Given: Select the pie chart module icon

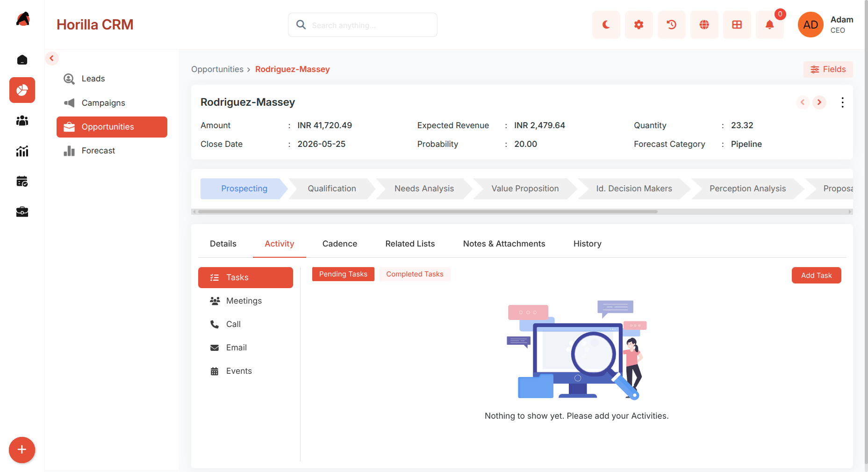Looking at the screenshot, I should click(x=22, y=90).
